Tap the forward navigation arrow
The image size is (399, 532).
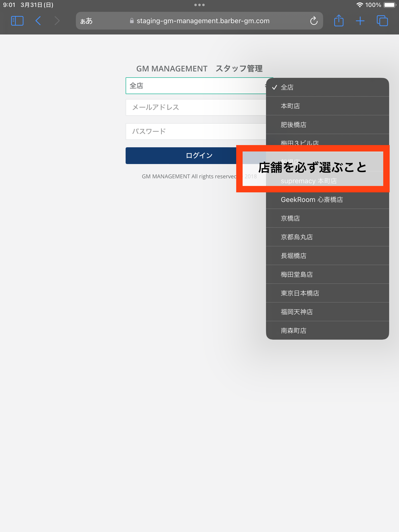coord(57,21)
